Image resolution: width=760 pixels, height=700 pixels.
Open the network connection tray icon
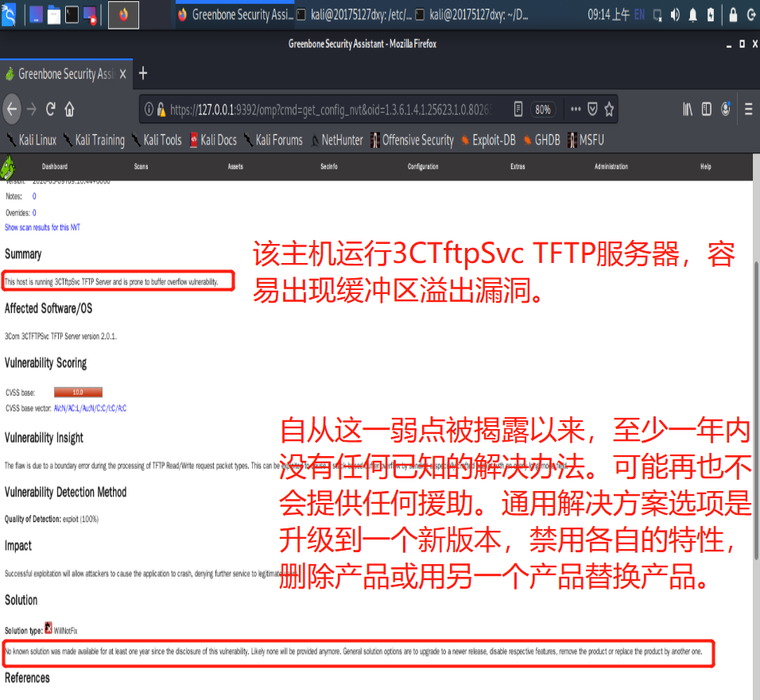coord(657,16)
